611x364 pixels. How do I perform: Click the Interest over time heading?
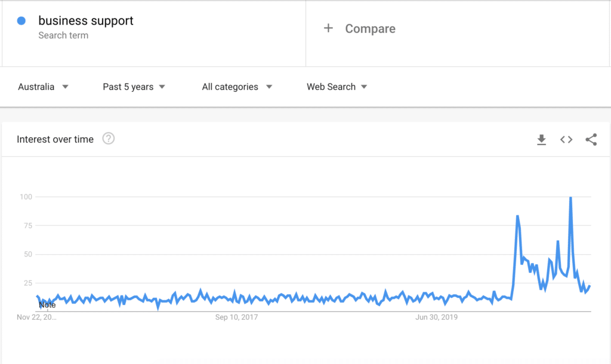(55, 140)
